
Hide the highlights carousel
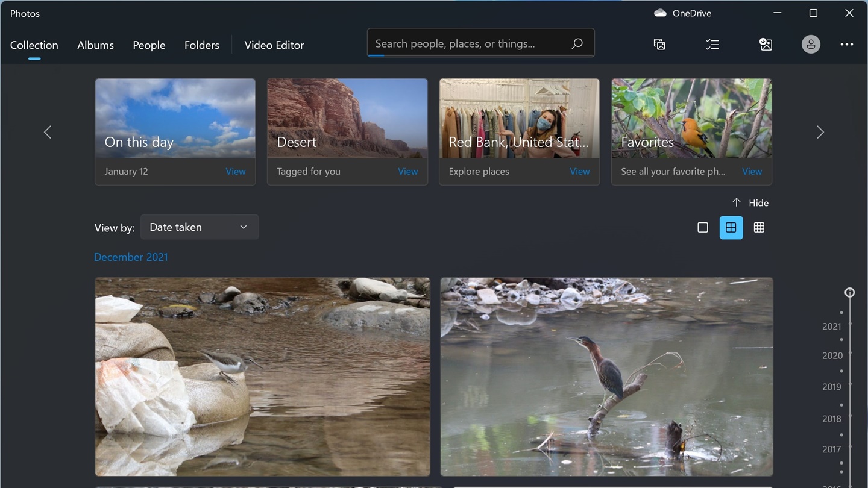click(750, 203)
